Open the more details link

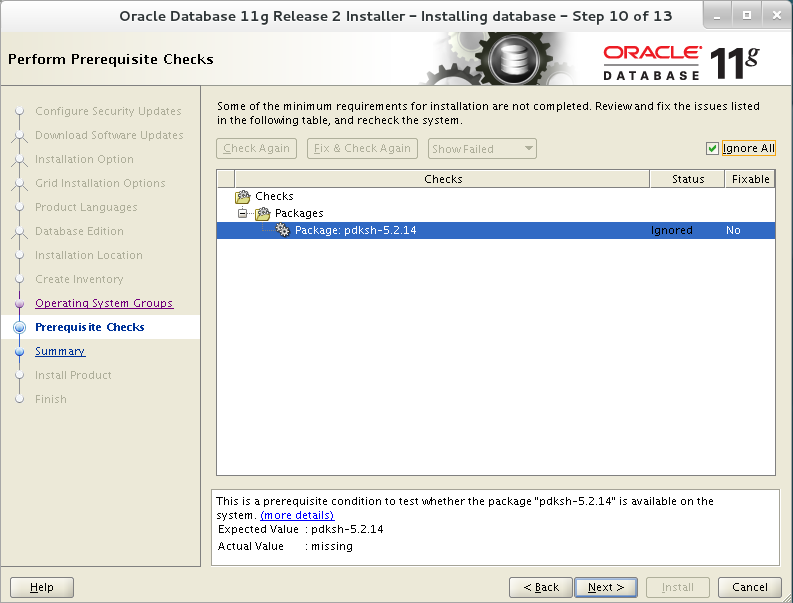297,515
